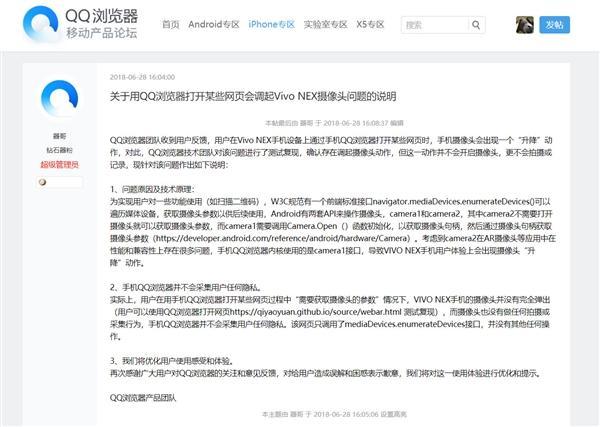Viewport: 600px width, 427px height.
Task: Open the 实验室专区 section
Action: click(x=325, y=24)
